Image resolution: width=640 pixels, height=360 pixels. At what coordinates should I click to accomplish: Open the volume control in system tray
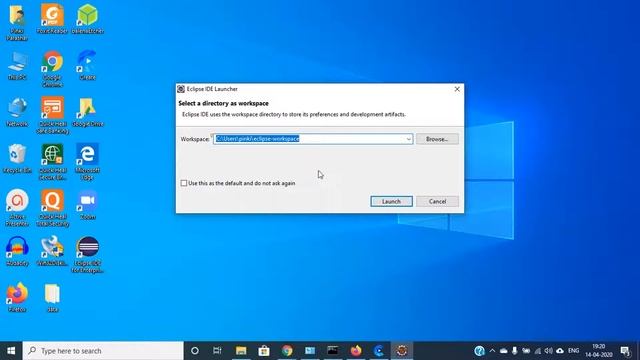pyautogui.click(x=549, y=351)
